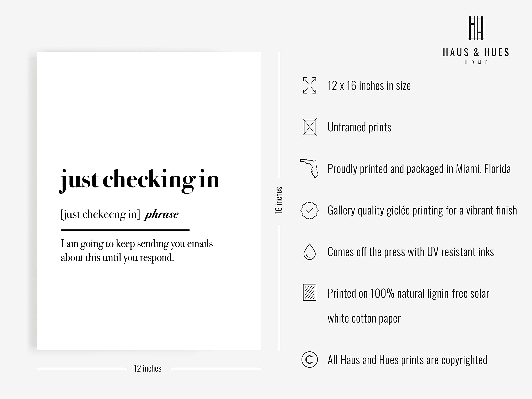The height and width of the screenshot is (399, 532).
Task: Click the Florida state outline icon
Action: coord(310,168)
